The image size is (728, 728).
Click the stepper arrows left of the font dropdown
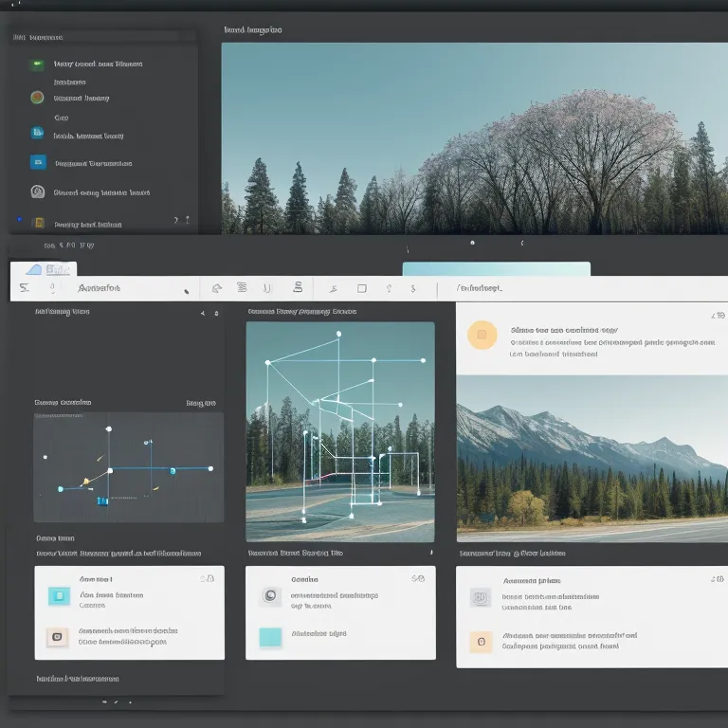pyautogui.click(x=52, y=288)
